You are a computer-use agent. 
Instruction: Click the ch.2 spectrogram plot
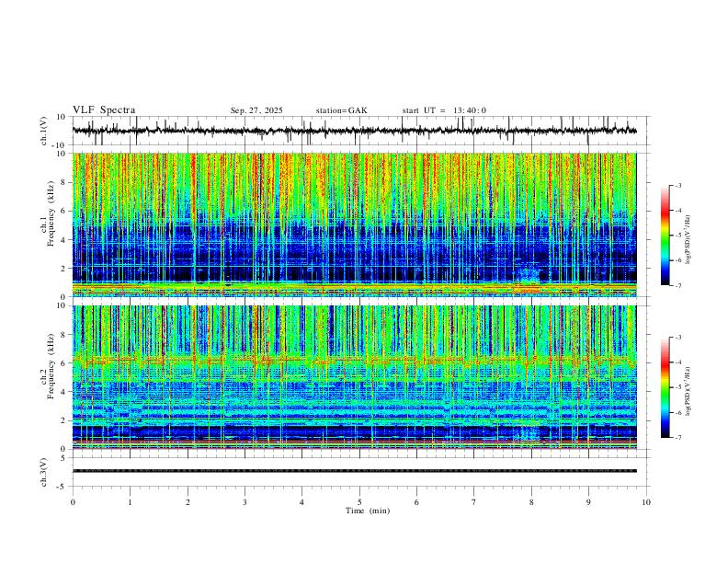click(x=354, y=377)
